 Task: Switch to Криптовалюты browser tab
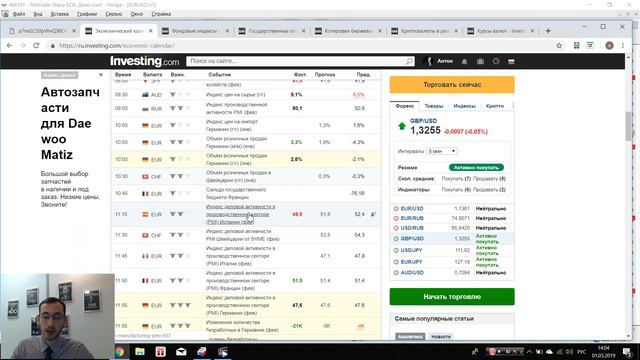tap(424, 31)
